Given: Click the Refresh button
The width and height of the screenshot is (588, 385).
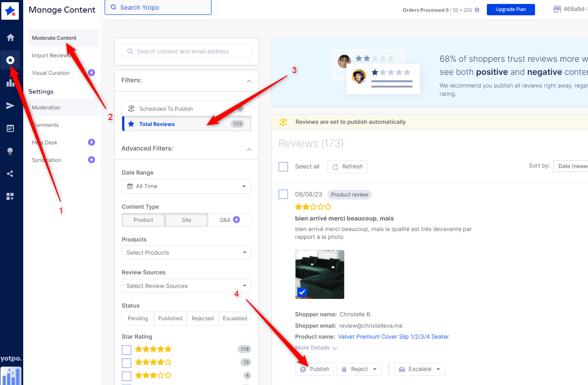Looking at the screenshot, I should pyautogui.click(x=348, y=166).
